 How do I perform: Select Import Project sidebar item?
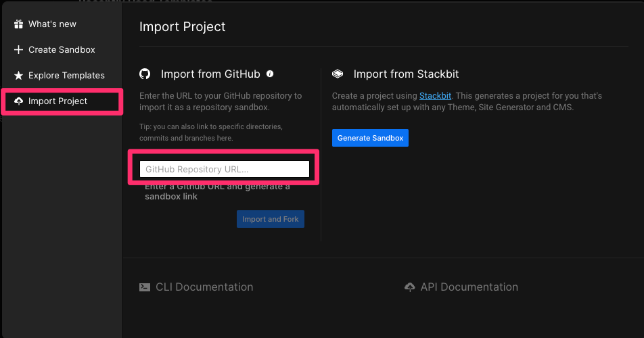62,101
